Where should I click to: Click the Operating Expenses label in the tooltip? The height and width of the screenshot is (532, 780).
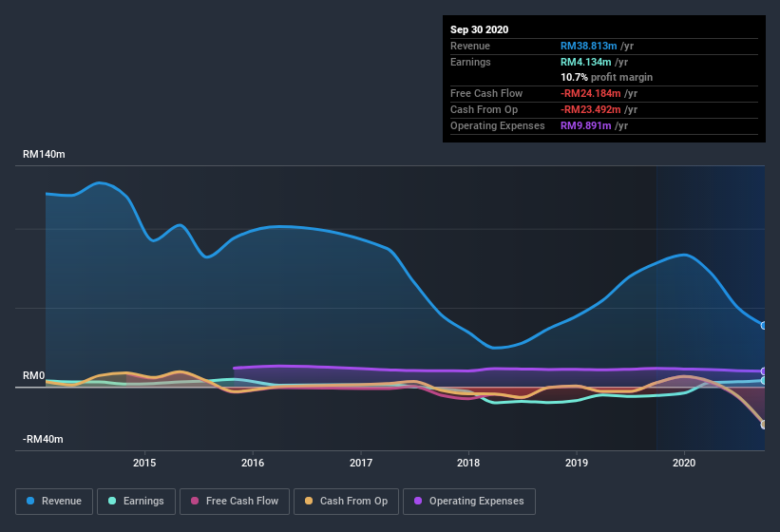(497, 125)
